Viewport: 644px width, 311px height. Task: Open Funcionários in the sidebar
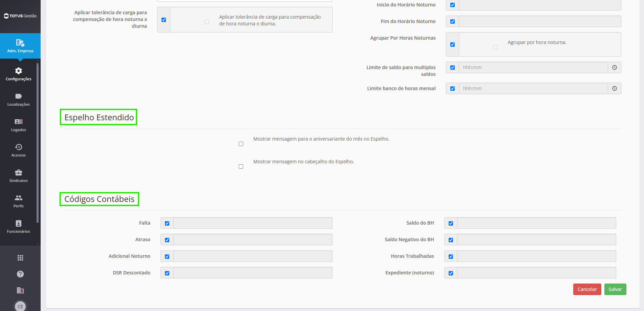pos(19,227)
